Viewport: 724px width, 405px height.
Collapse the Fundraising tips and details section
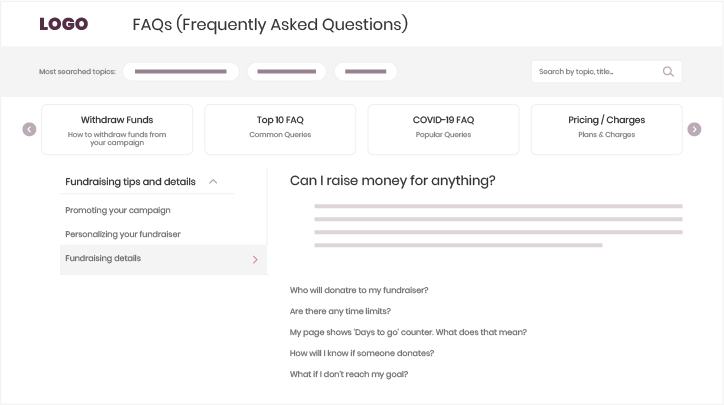pos(213,182)
